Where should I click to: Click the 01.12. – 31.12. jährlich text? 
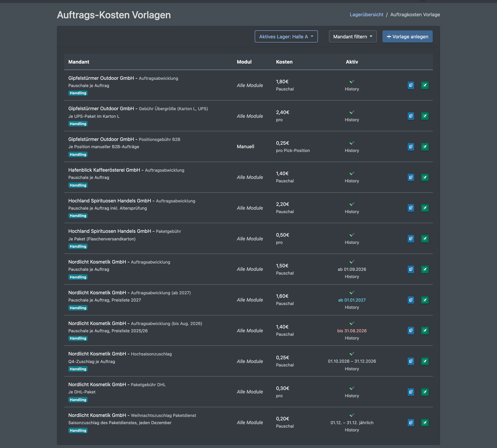point(352,423)
